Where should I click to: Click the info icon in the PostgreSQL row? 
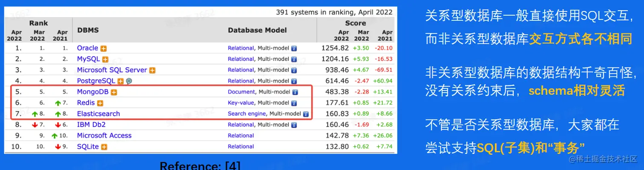[294, 81]
